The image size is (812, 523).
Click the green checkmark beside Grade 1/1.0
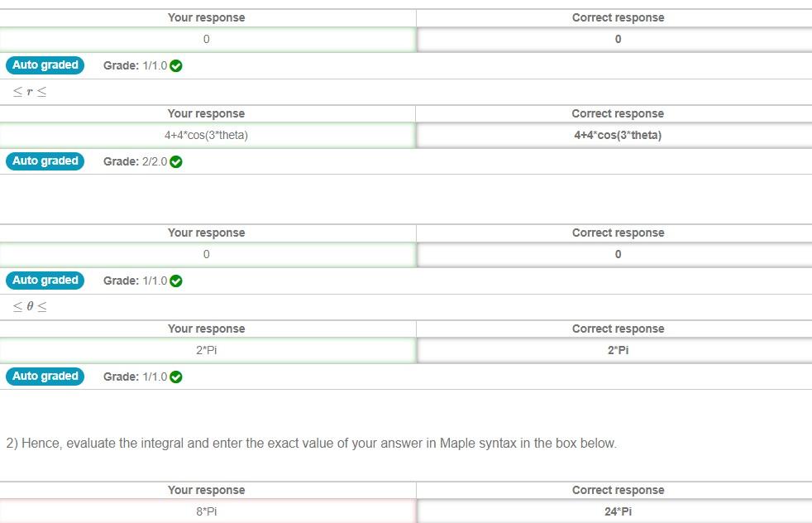(174, 65)
